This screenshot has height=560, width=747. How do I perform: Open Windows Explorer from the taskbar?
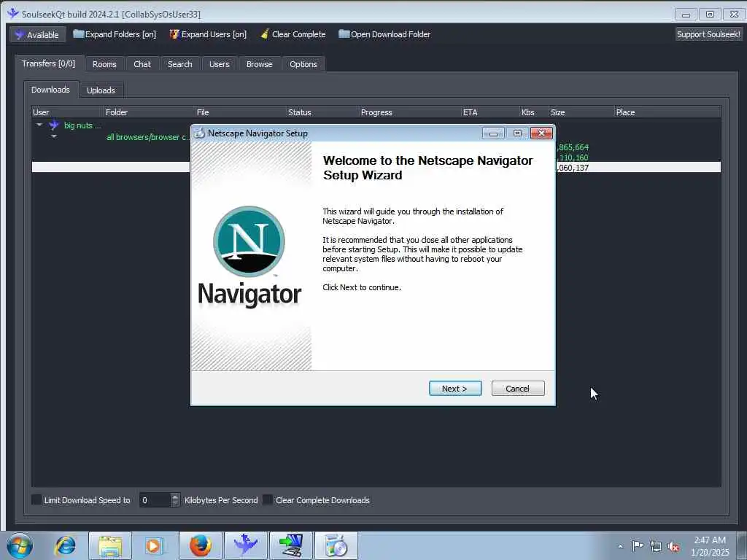(x=110, y=545)
